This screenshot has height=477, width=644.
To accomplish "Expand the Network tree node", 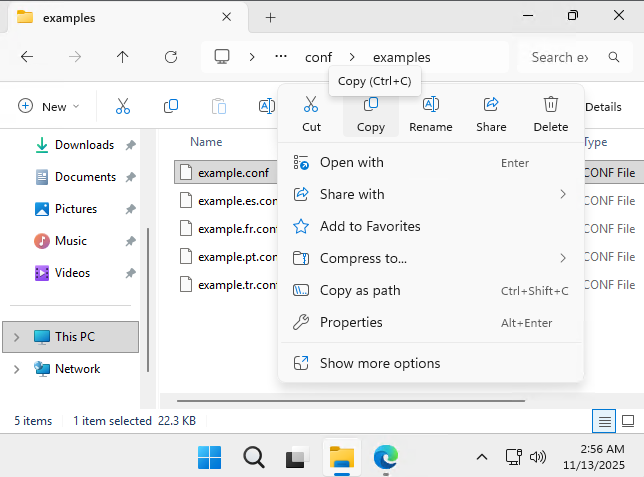I will coord(16,369).
